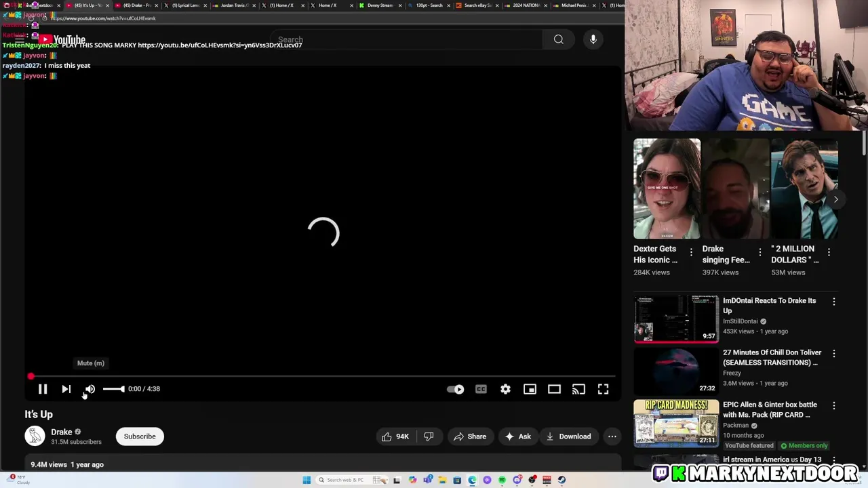The width and height of the screenshot is (868, 488).
Task: Open Microsoft Edge from the taskbar
Action: pyautogui.click(x=472, y=480)
